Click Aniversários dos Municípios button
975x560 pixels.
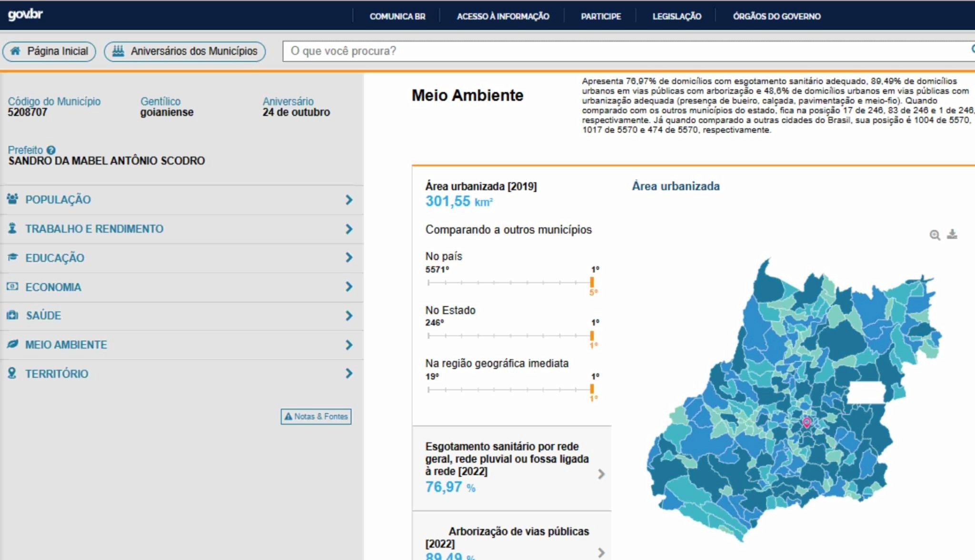[185, 51]
